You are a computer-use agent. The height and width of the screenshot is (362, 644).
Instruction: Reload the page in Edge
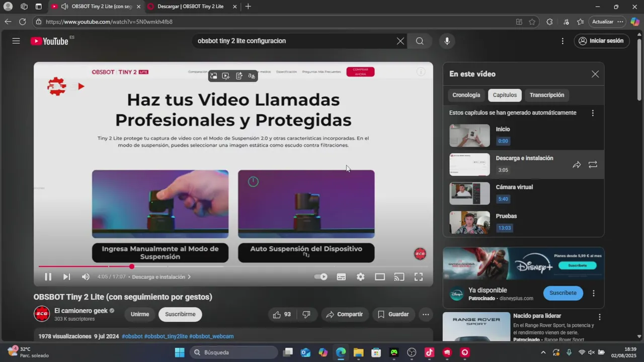[x=22, y=22]
